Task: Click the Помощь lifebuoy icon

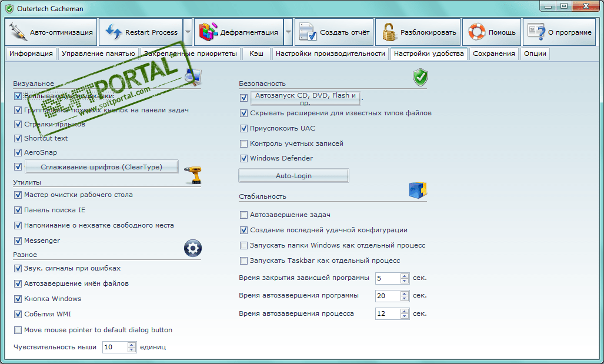Action: tap(477, 32)
